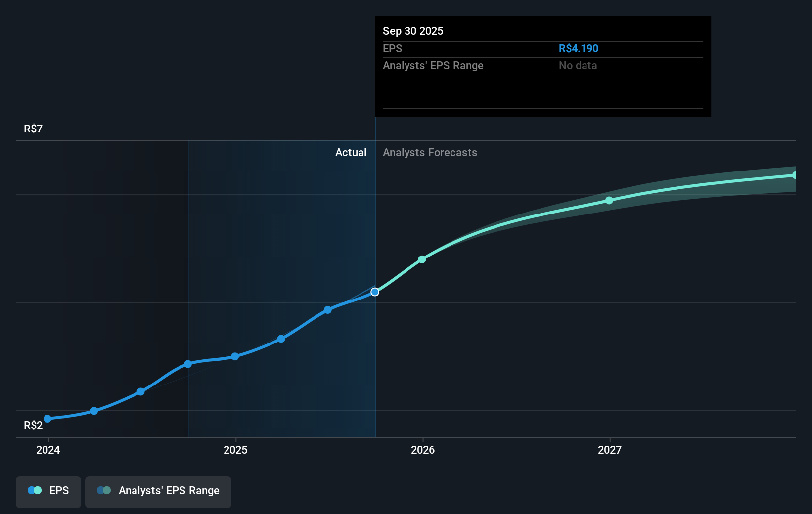Click the mid-2025 EPS data point
Screen dimensions: 812x514
(281, 339)
